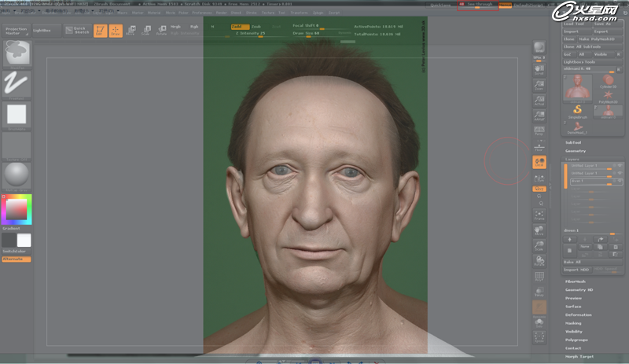Select the Rotate transform mode in top toolbar

(161, 31)
